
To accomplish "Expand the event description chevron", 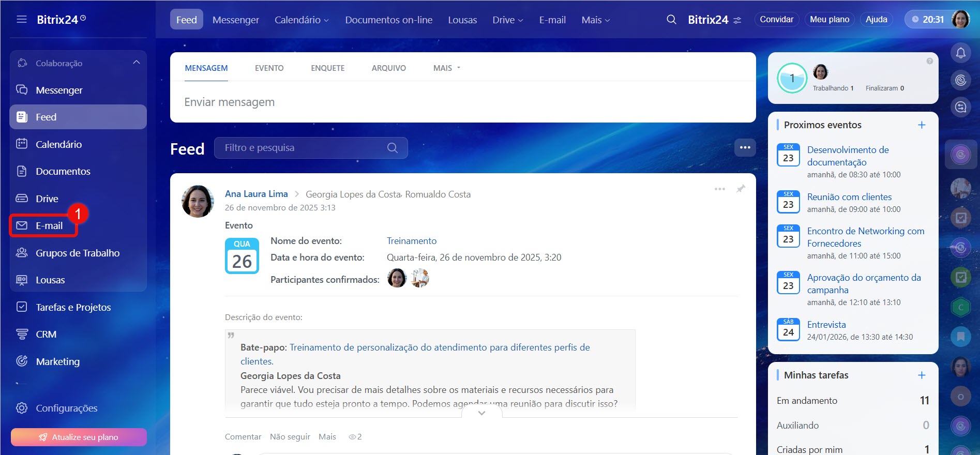I will coord(481,413).
